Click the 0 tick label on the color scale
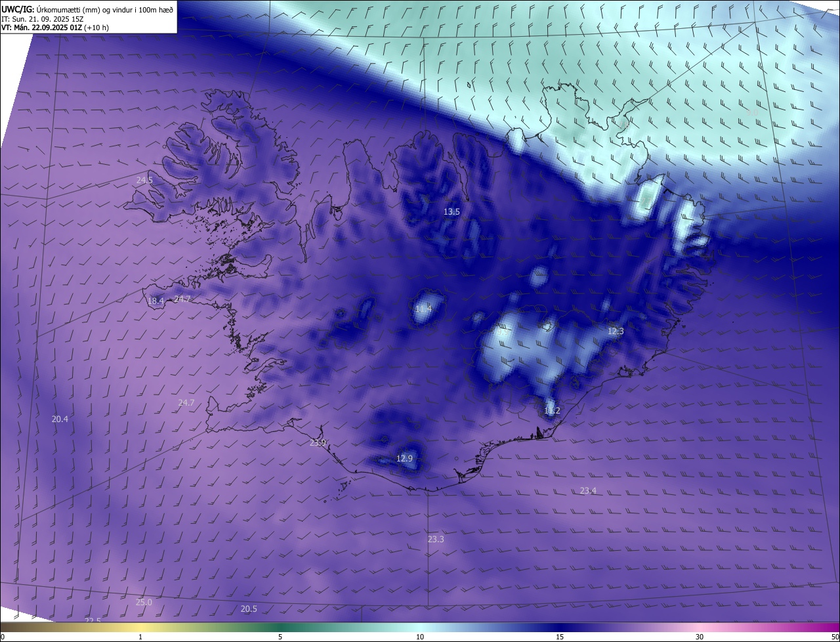Viewport: 840px width, 642px height. (x=3, y=637)
